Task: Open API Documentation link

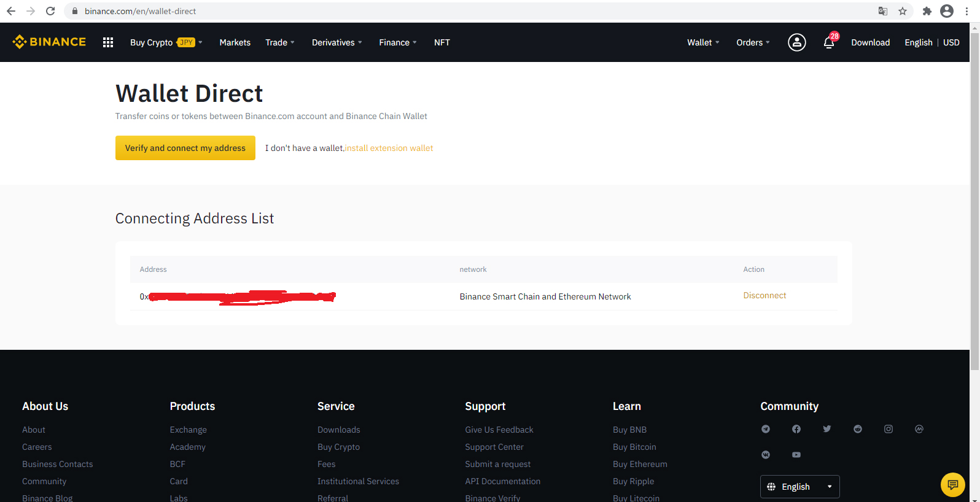Action: [x=503, y=481]
